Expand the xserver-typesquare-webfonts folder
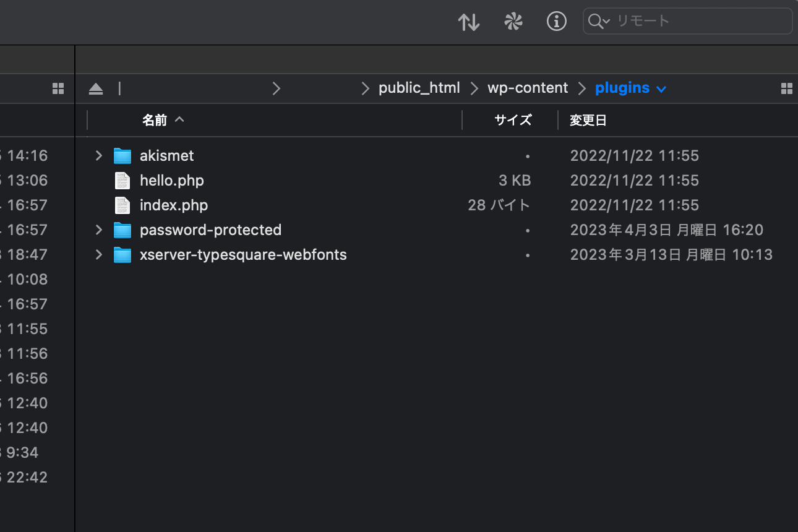Screen dimensions: 798x532 98,254
